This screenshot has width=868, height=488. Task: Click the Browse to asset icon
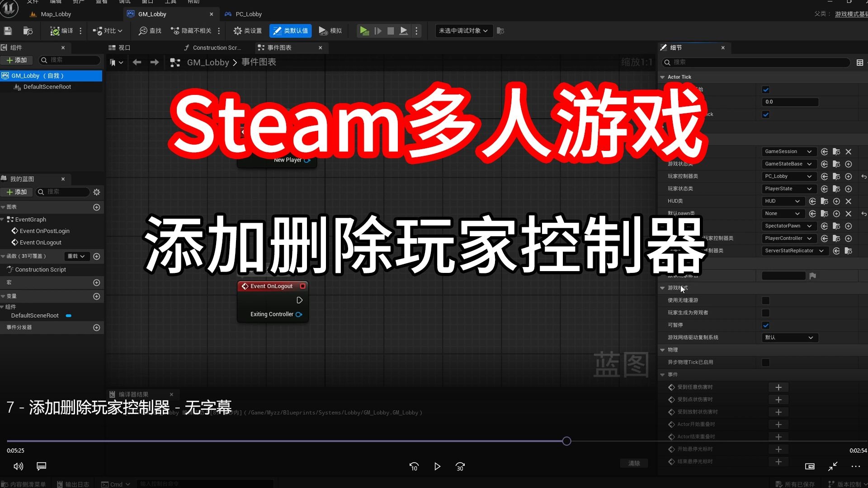28,31
